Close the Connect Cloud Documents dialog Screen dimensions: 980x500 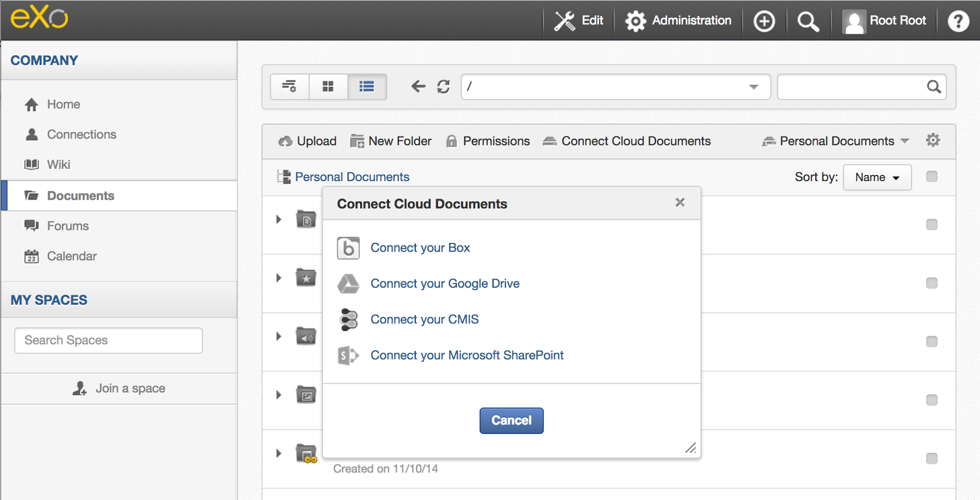[x=680, y=203]
